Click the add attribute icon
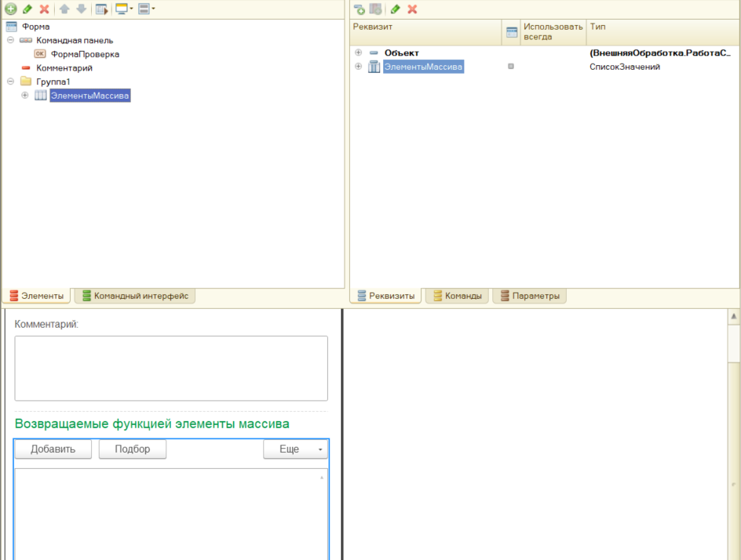This screenshot has width=741, height=560. tap(359, 9)
